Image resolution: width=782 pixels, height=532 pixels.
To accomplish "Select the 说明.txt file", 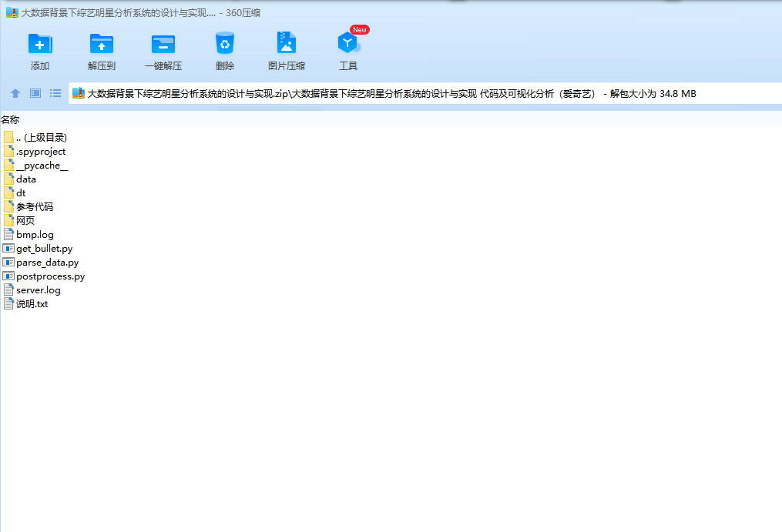I will pos(32,303).
